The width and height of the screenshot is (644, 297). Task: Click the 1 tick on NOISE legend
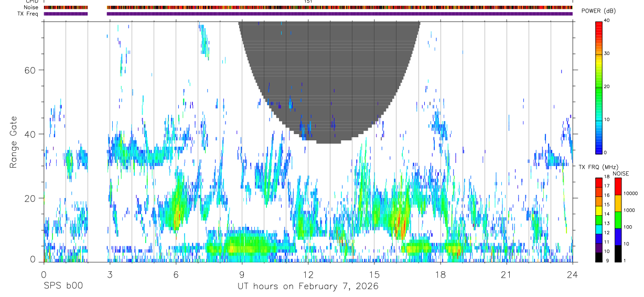click(625, 261)
